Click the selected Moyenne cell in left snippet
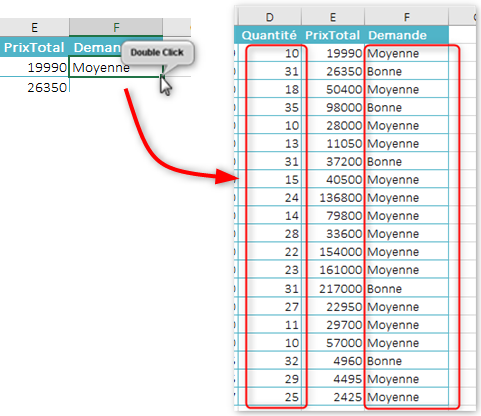 tap(116, 67)
